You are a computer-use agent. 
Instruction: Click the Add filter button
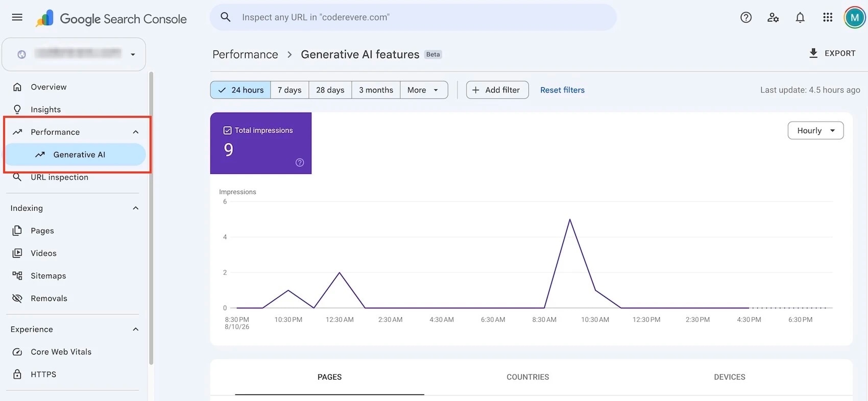[497, 90]
